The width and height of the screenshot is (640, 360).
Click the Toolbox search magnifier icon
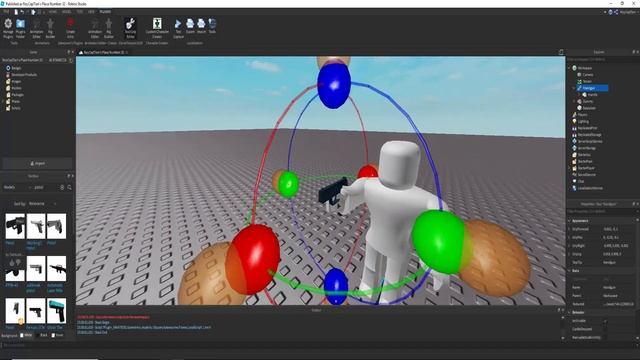pyautogui.click(x=69, y=187)
